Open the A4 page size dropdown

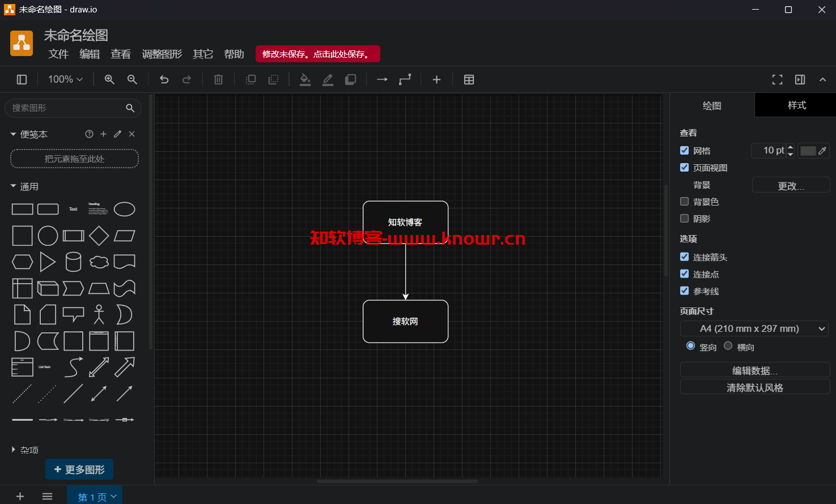[754, 328]
